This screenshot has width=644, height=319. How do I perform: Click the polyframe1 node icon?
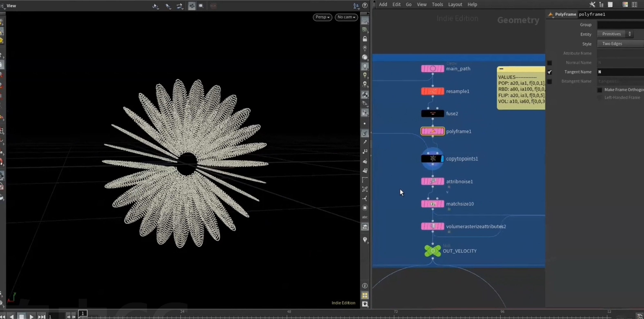432,131
